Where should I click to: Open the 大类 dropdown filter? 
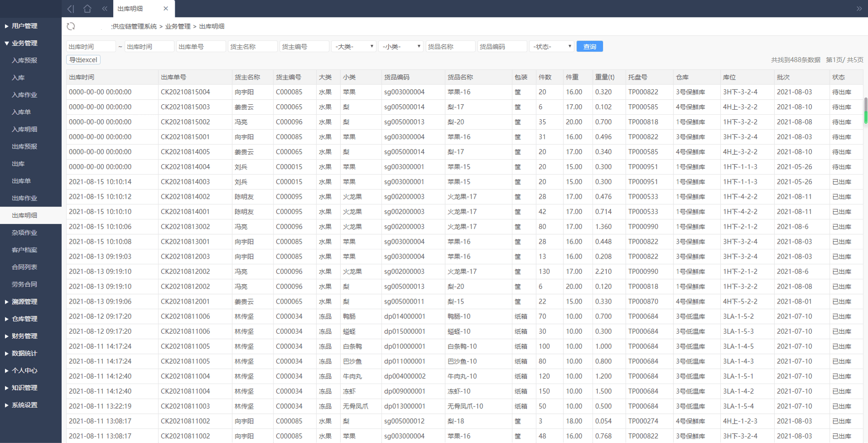(x=354, y=47)
